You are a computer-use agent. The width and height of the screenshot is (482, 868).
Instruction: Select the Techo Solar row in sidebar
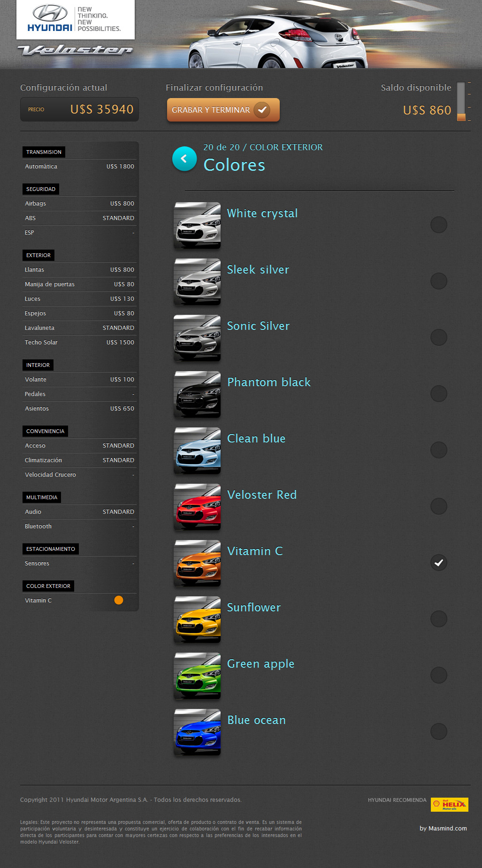tap(79, 343)
